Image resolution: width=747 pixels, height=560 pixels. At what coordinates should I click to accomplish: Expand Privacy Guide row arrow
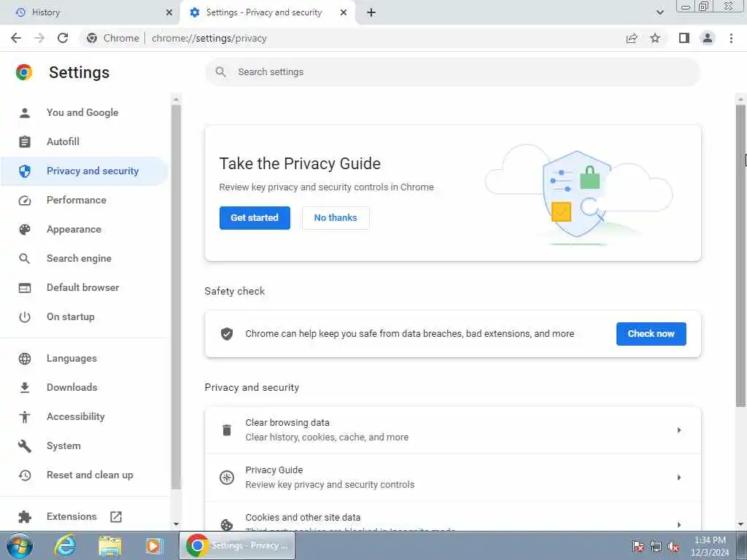pos(679,477)
